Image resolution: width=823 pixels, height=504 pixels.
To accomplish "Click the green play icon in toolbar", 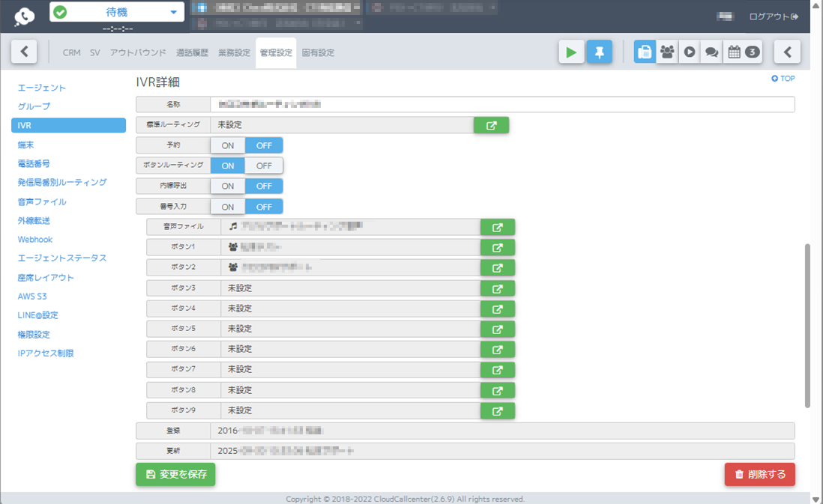I will click(571, 52).
